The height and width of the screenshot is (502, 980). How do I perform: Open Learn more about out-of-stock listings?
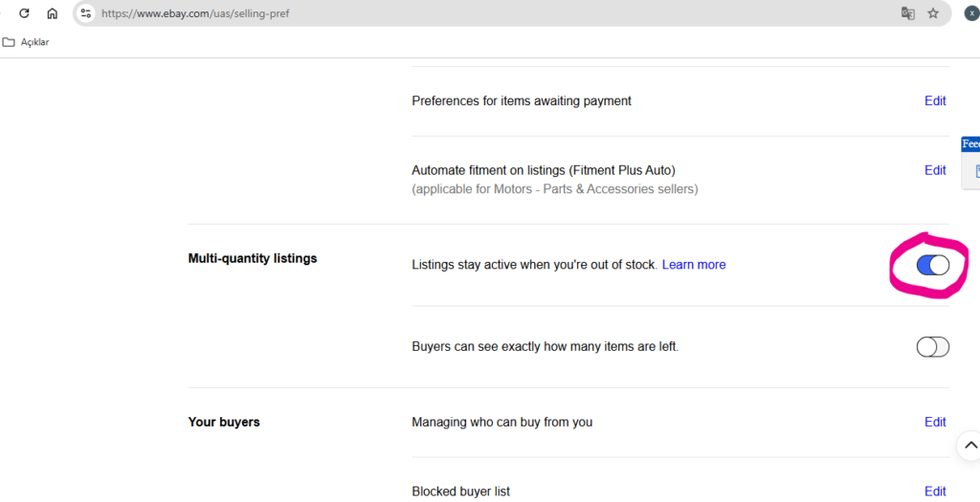tap(694, 265)
